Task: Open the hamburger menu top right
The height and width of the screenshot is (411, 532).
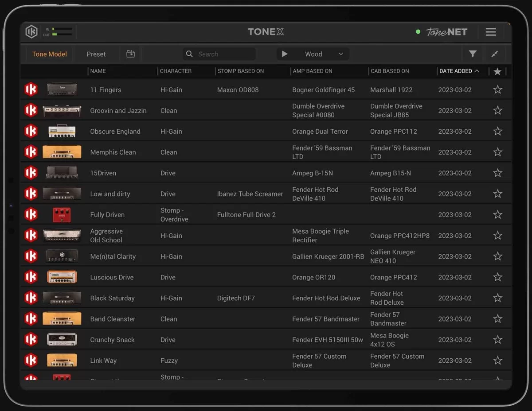Action: 490,31
